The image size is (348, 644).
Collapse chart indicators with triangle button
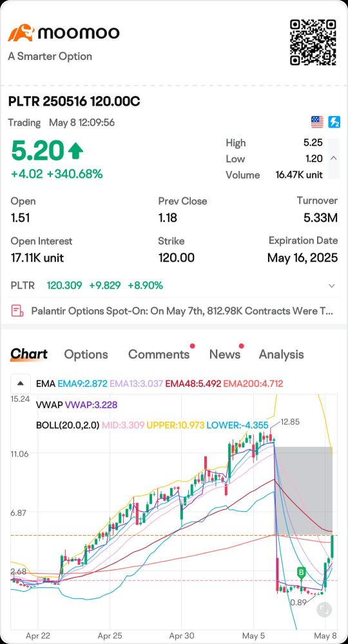(x=21, y=384)
